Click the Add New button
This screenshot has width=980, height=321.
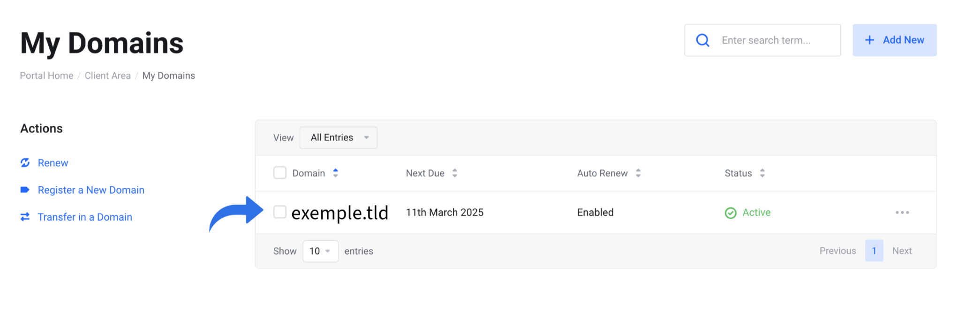click(x=895, y=40)
